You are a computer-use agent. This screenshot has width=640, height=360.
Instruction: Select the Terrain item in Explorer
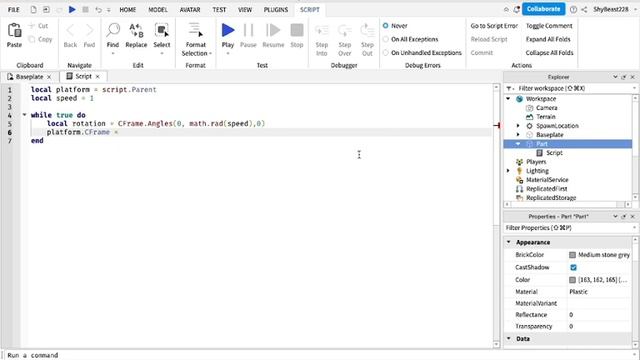coord(545,117)
